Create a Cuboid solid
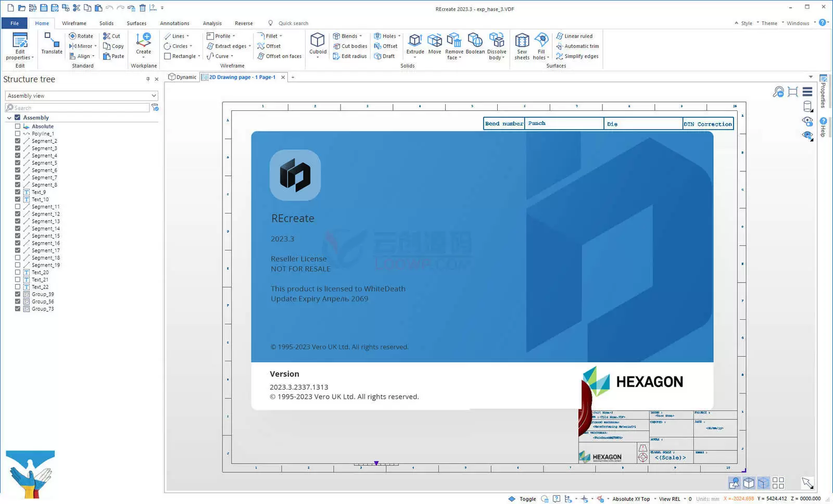Viewport: 833px width, 504px height. coord(318,45)
